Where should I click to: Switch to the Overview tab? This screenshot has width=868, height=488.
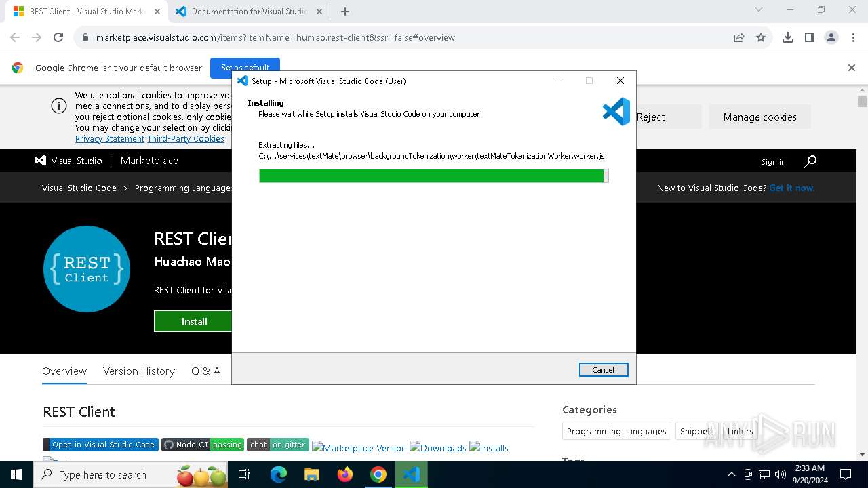[x=64, y=371]
